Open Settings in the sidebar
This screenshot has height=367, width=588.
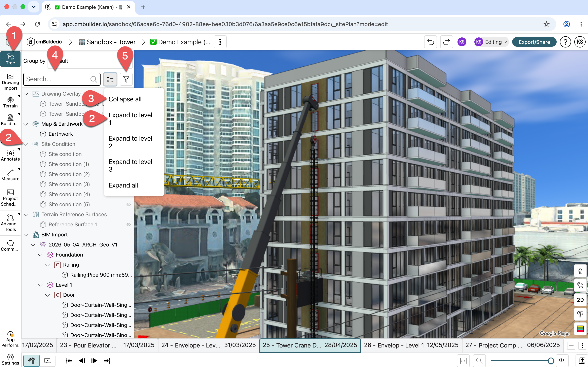click(x=10, y=359)
